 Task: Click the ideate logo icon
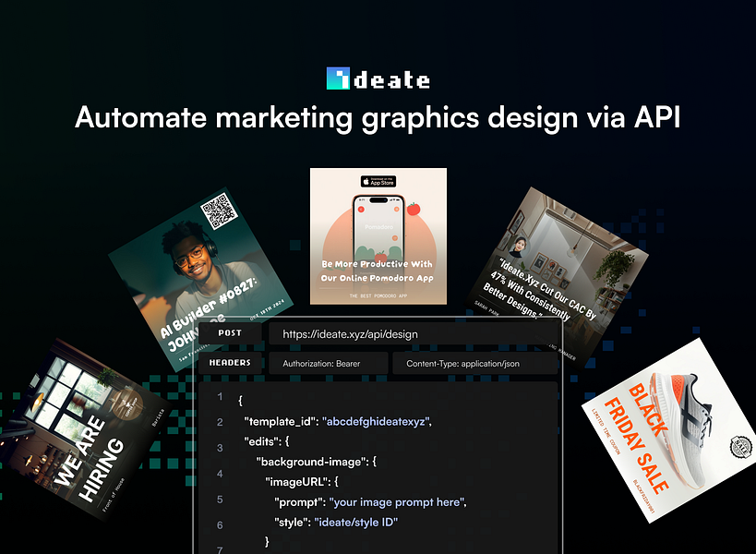338,78
